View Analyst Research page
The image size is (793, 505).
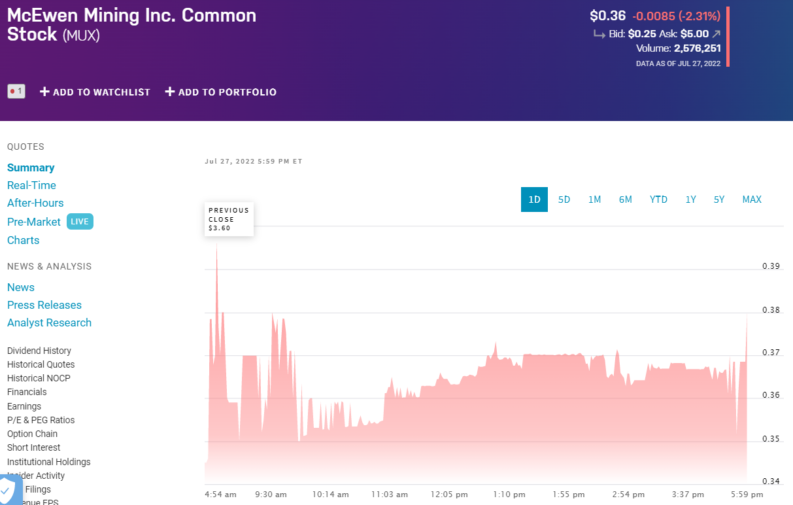(x=49, y=322)
